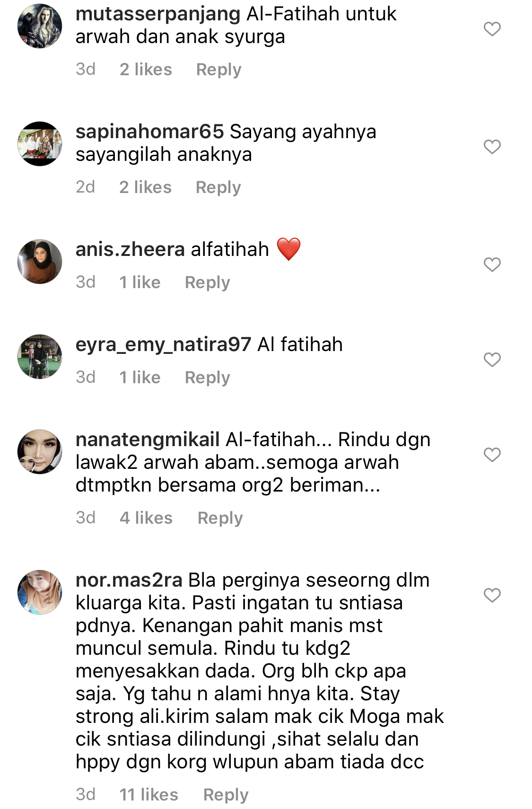The width and height of the screenshot is (532, 809).
Task: Like the anis.zheera alfatihah comment
Action: point(492,264)
